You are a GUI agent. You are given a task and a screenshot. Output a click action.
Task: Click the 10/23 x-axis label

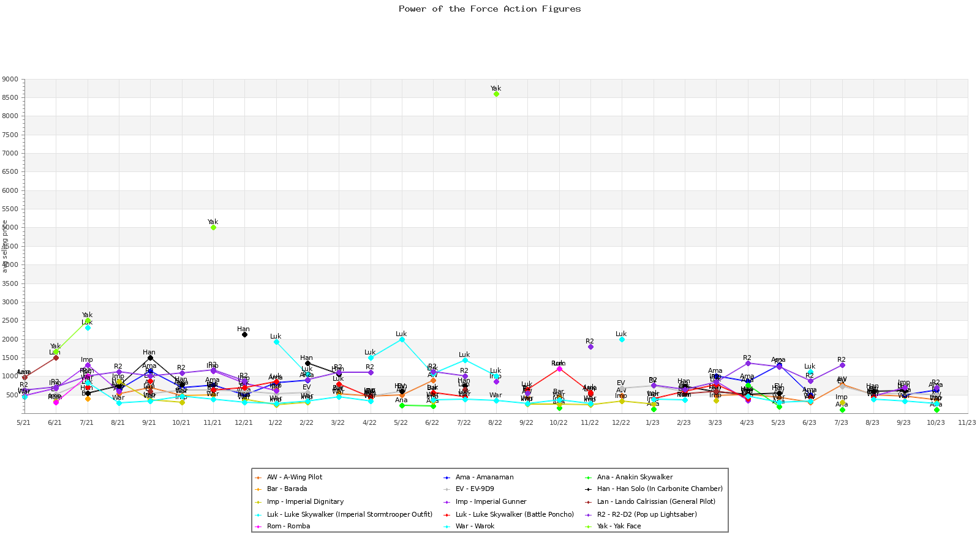[x=936, y=422]
